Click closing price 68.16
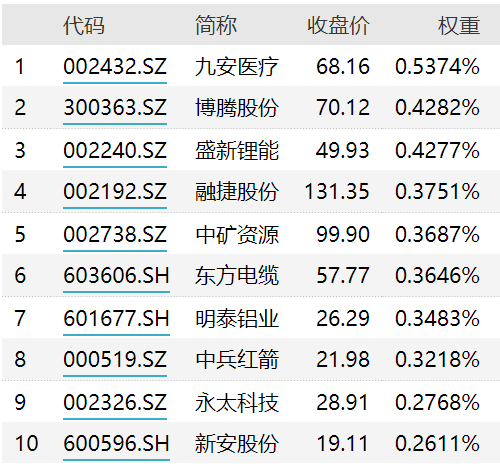This screenshot has width=500, height=464. pyautogui.click(x=343, y=66)
